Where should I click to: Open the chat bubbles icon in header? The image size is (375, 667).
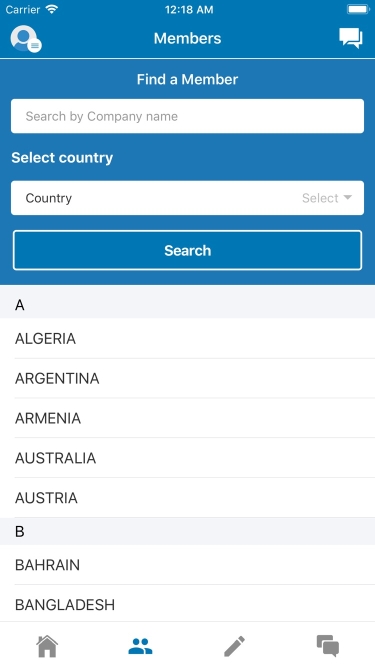tap(351, 38)
